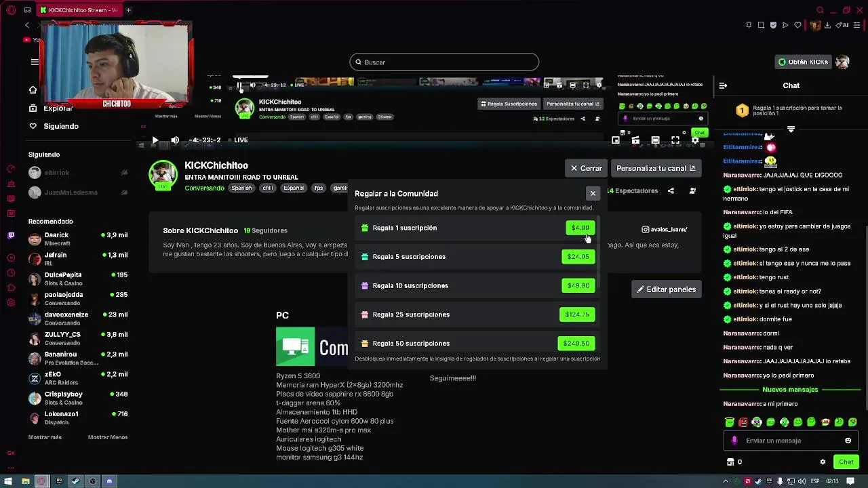Image resolution: width=868 pixels, height=488 pixels.
Task: Expand the pinned gift leaderboard chevron
Action: [x=791, y=129]
